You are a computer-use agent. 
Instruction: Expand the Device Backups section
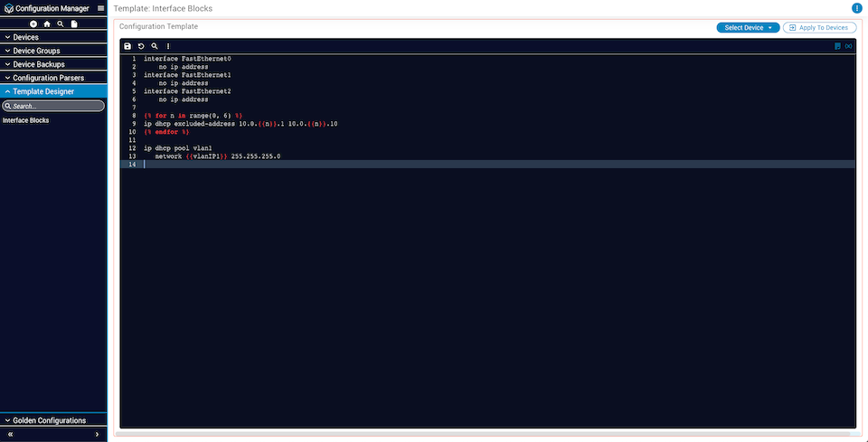53,64
